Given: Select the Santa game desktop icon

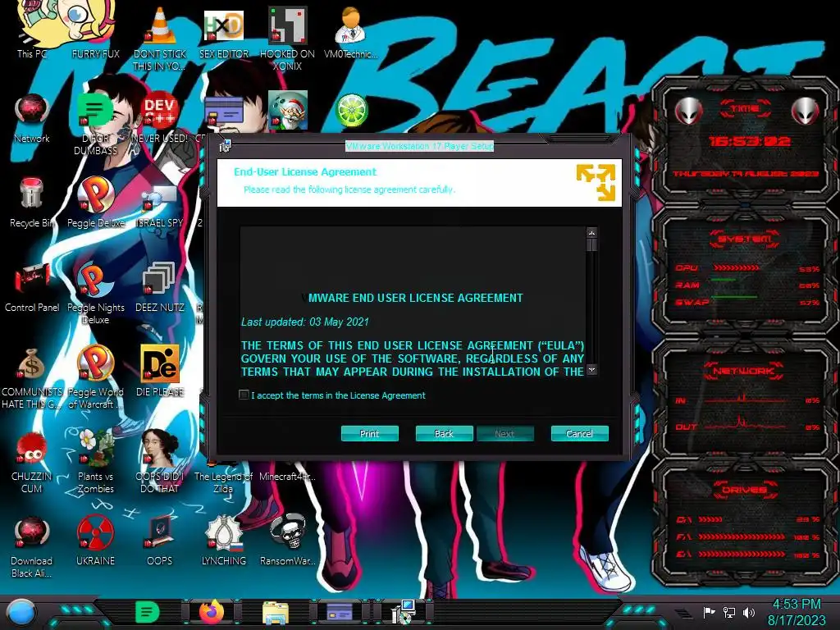Looking at the screenshot, I should pyautogui.click(x=288, y=111).
